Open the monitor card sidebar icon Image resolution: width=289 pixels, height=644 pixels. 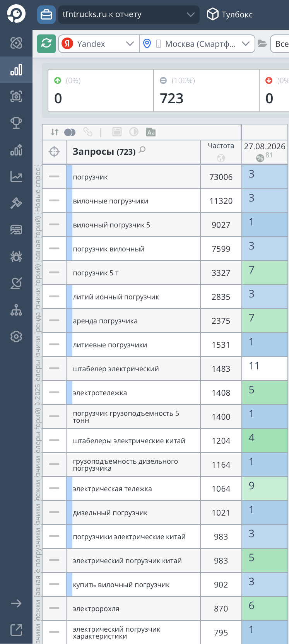click(16, 230)
